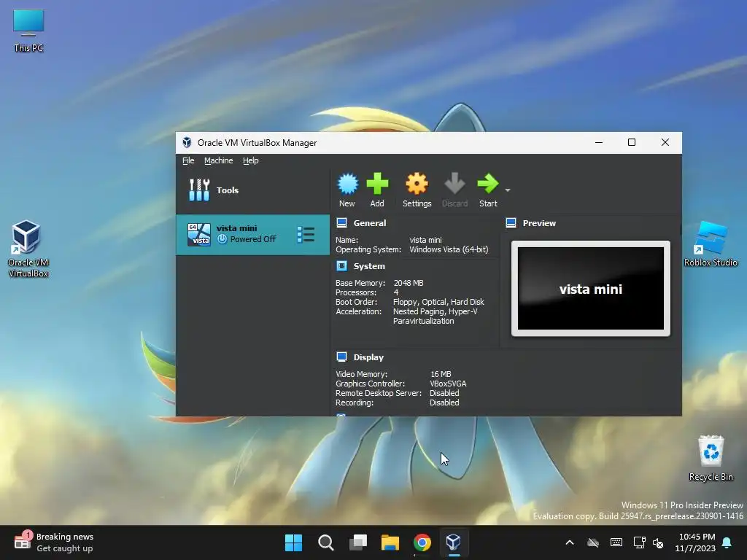This screenshot has height=560, width=747.
Task: Maximize the VirtualBox Manager window
Action: tap(632, 142)
